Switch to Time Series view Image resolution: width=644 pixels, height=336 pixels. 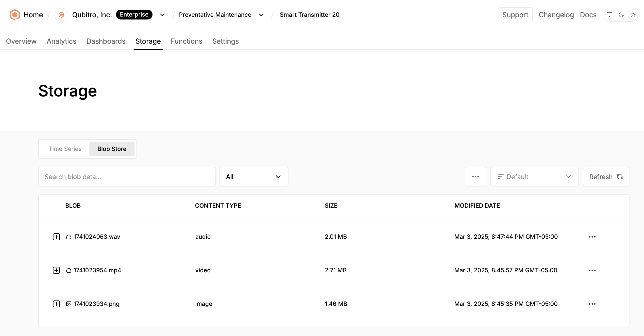click(x=65, y=149)
